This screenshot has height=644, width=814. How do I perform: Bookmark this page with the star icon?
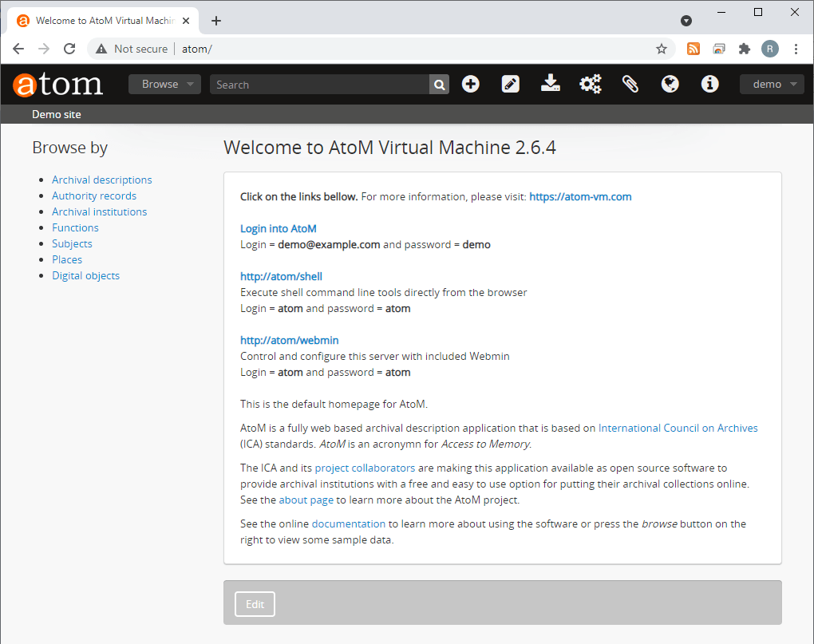tap(662, 49)
